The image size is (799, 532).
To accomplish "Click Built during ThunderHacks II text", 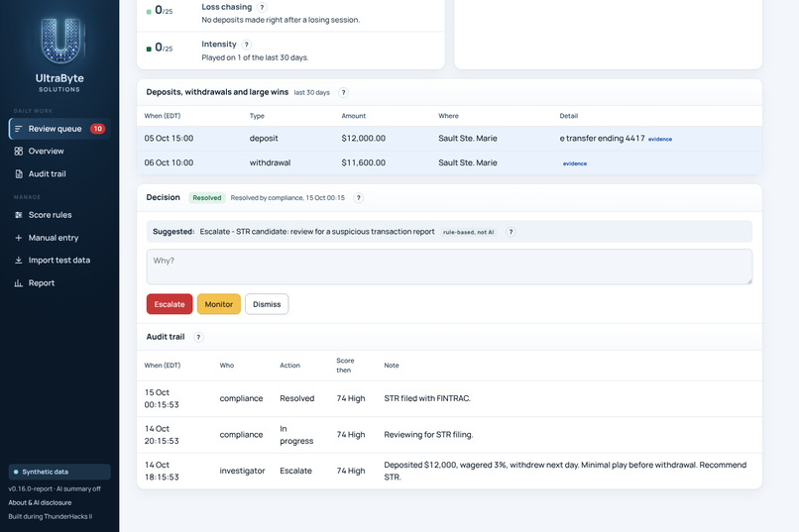I will (50, 516).
